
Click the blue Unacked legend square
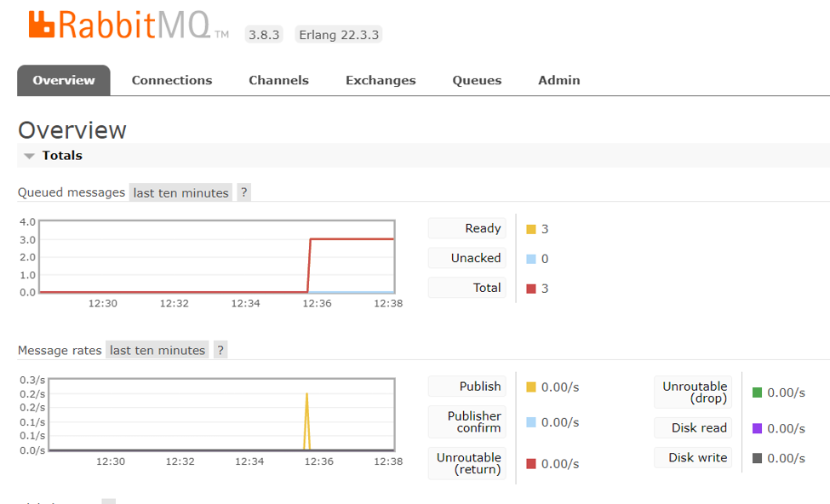[x=529, y=257]
